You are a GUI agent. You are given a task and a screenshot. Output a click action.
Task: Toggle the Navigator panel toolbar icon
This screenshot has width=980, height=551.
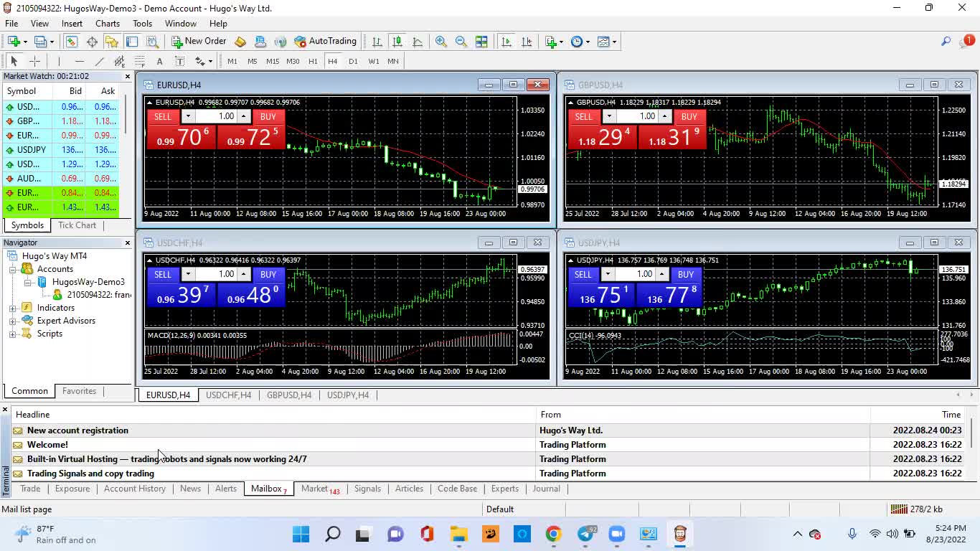click(112, 42)
